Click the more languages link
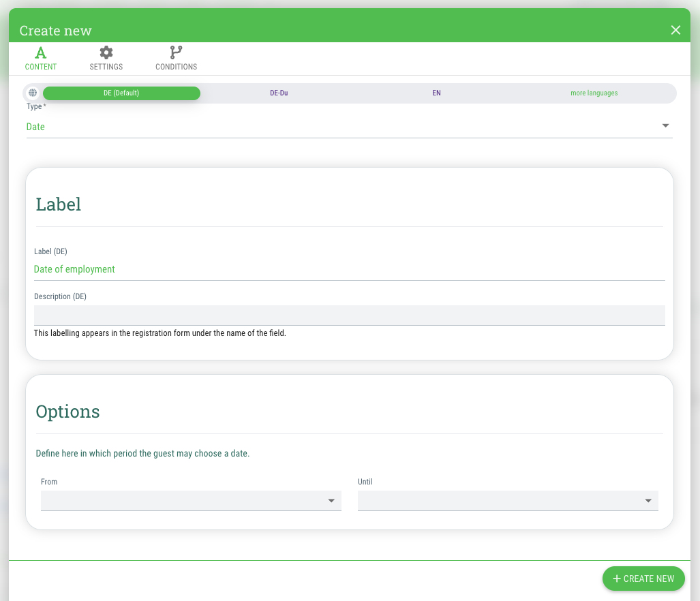 tap(594, 93)
